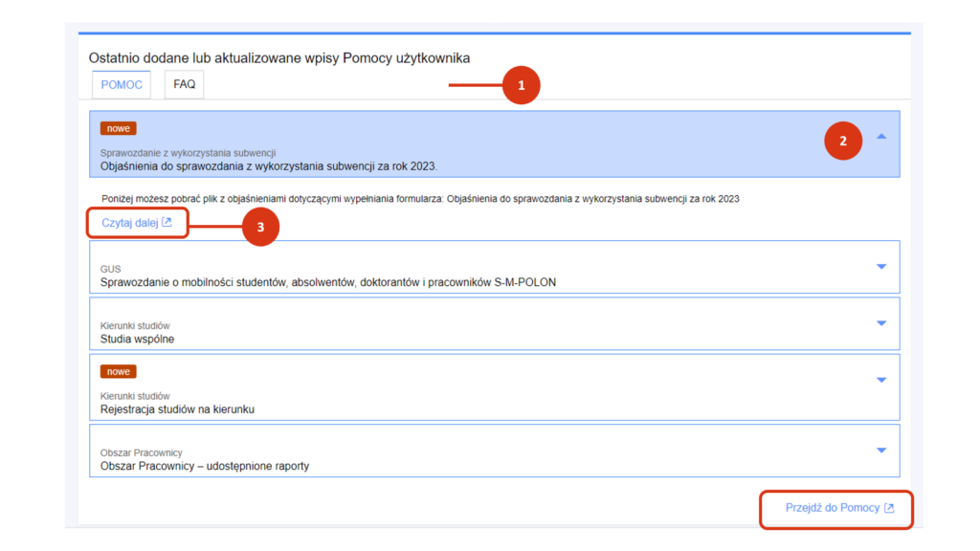The width and height of the screenshot is (980, 551).
Task: Click 'nowe' badge on Rejestracja studiów entry
Action: click(x=118, y=371)
